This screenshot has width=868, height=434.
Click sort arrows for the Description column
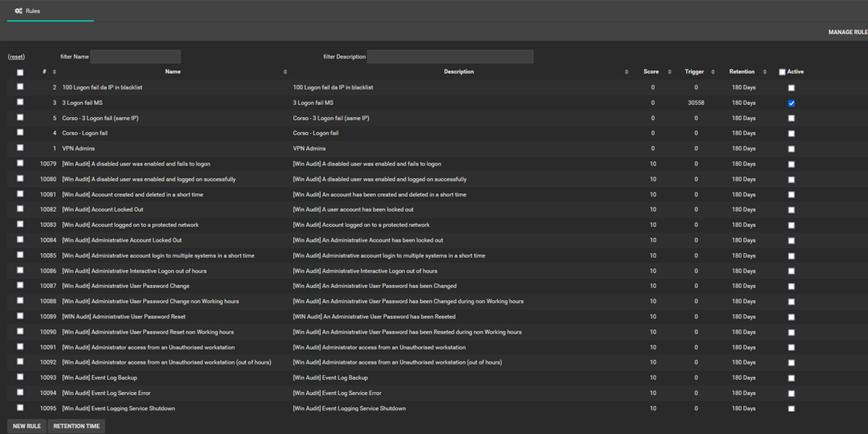point(626,72)
